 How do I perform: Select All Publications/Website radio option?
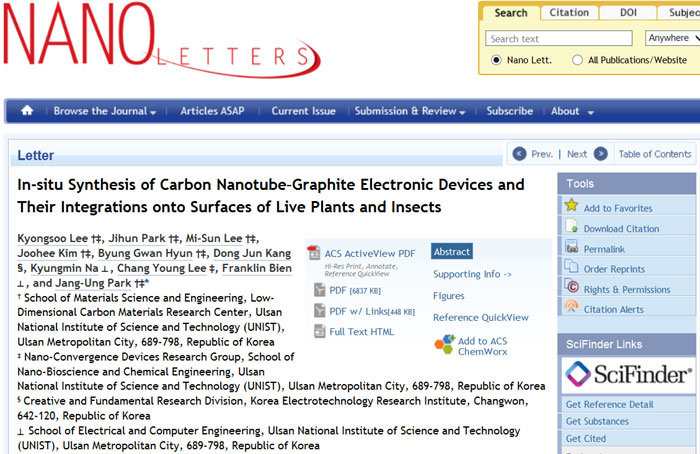(x=578, y=60)
